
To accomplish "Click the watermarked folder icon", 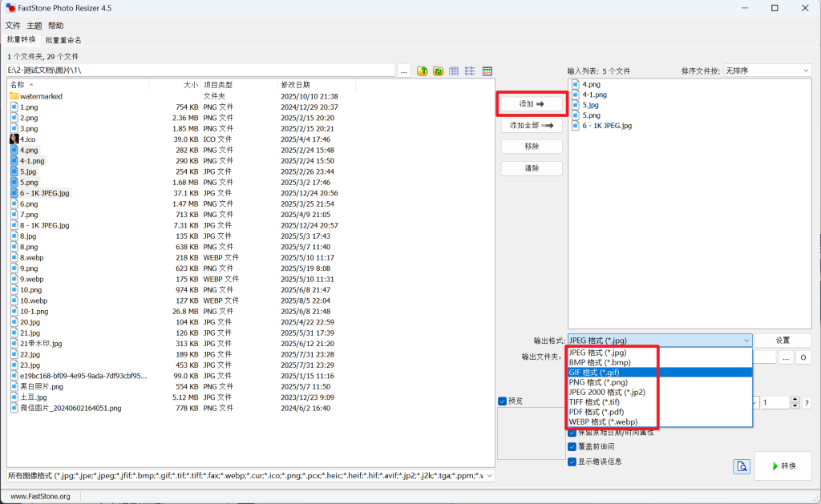I will 14,96.
